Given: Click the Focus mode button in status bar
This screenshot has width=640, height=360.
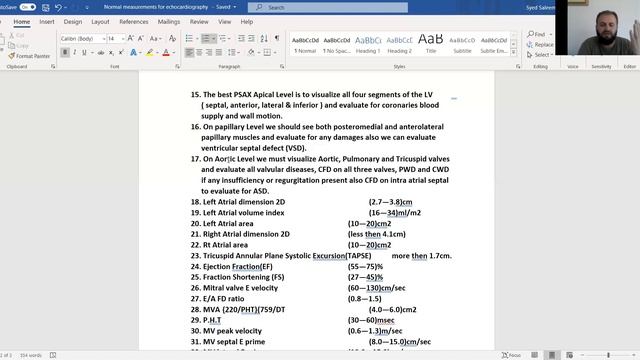Looking at the screenshot, I should tap(511, 355).
